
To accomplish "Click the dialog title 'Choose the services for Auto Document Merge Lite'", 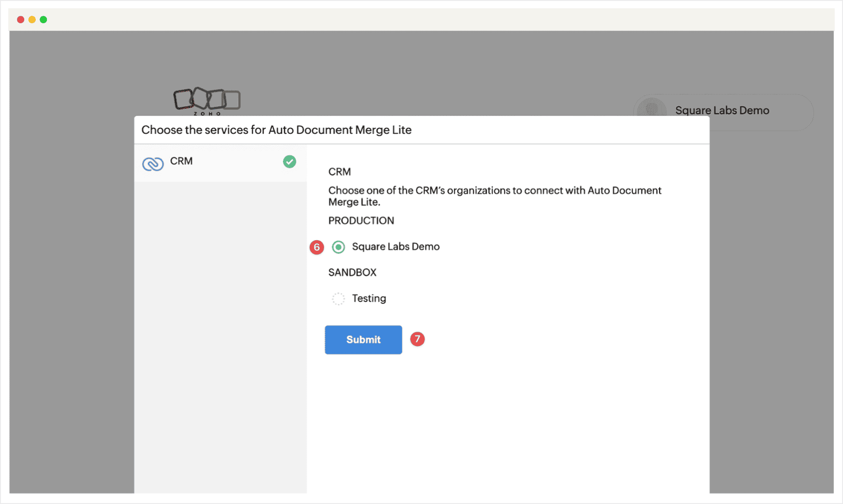I will tap(277, 130).
